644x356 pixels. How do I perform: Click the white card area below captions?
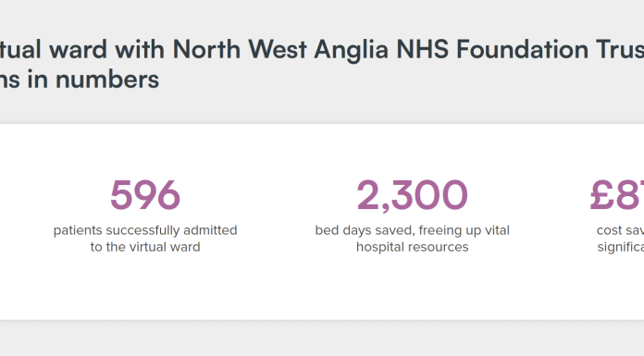click(x=320, y=288)
